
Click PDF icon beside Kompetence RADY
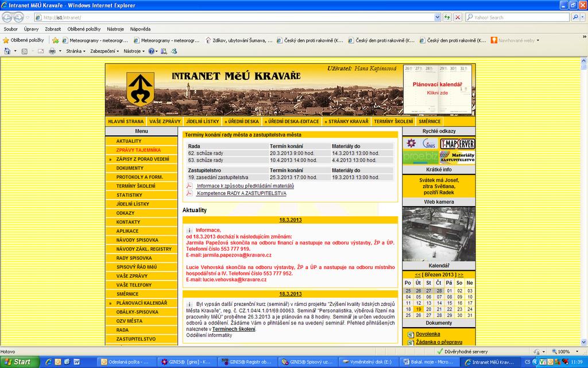tap(189, 193)
